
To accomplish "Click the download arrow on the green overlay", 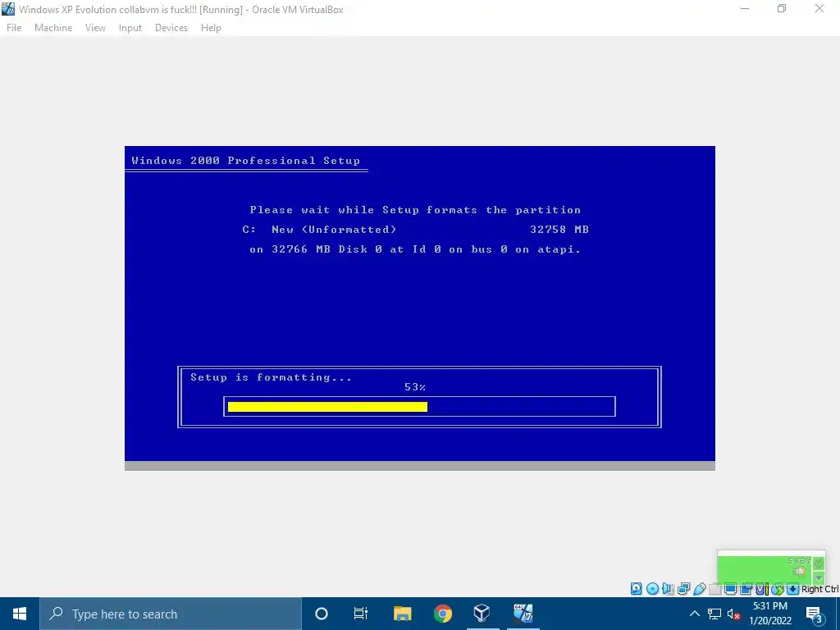I will [x=819, y=563].
